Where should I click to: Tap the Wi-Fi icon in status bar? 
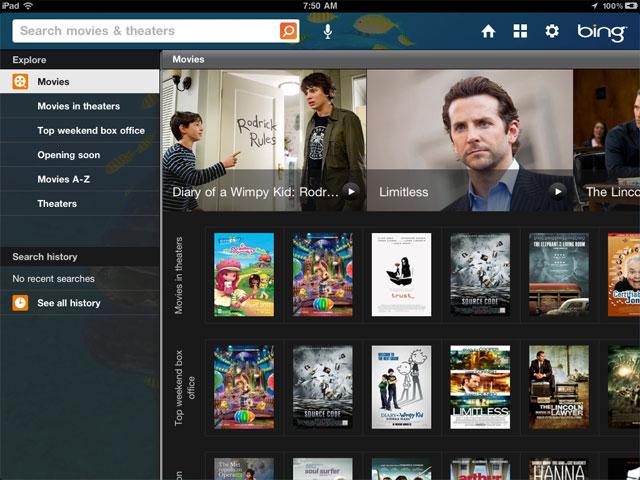(x=28, y=6)
